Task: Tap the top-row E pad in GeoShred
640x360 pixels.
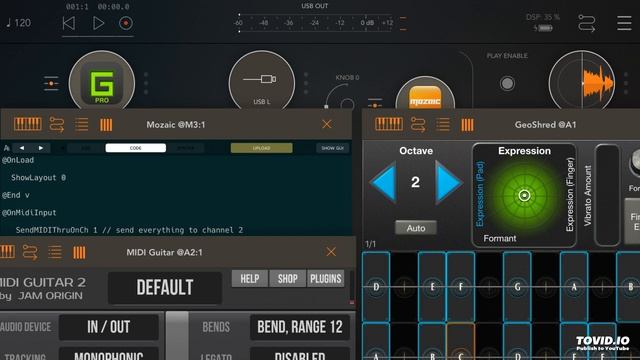Action: tap(432, 287)
